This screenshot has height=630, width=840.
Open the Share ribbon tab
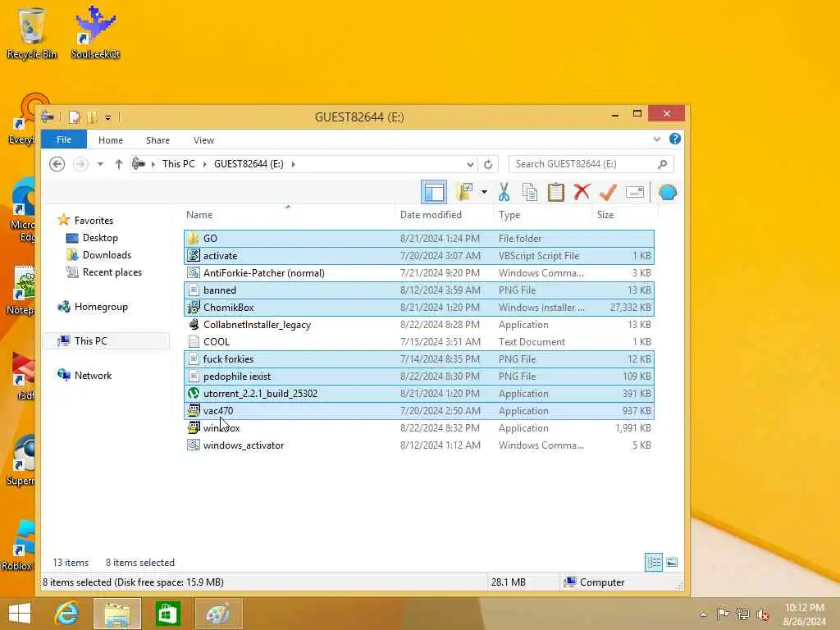coord(157,139)
